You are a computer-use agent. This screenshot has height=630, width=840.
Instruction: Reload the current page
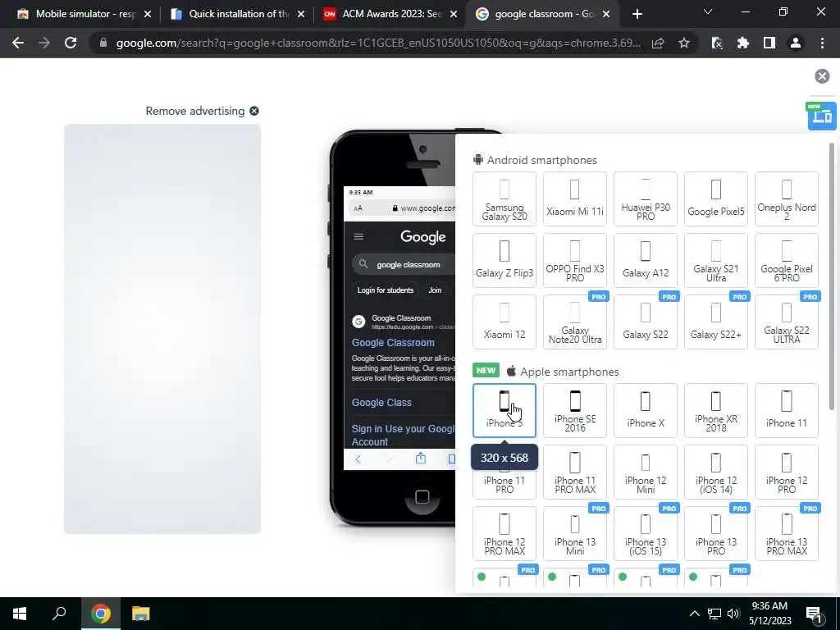71,43
